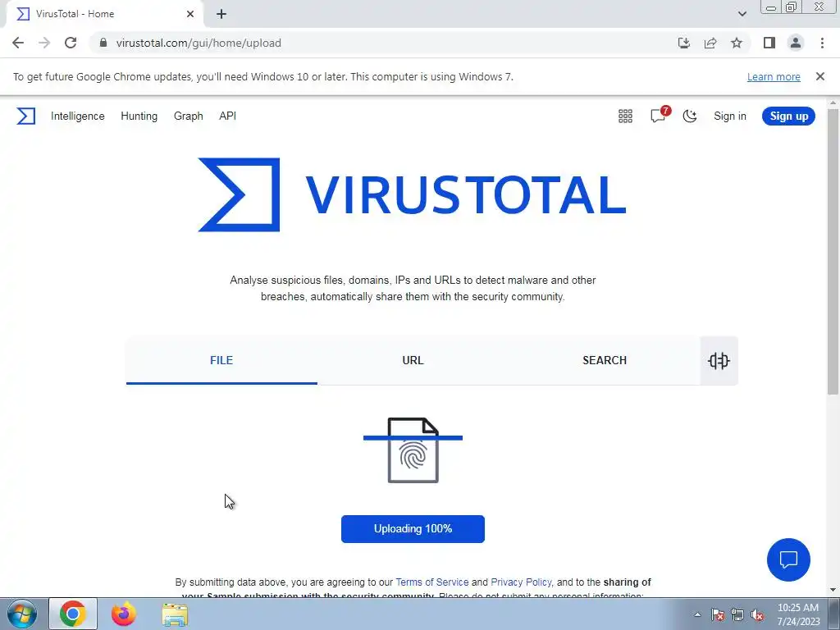Toggle the Chrome side panel

point(769,43)
